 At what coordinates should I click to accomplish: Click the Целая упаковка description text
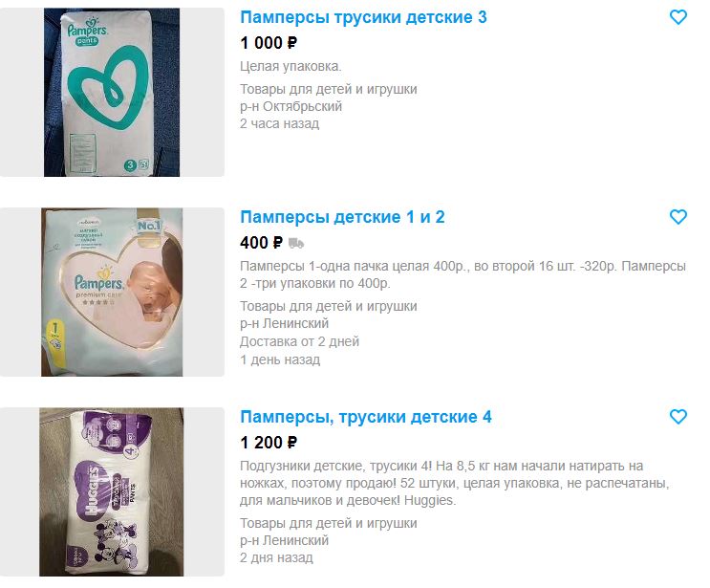290,66
